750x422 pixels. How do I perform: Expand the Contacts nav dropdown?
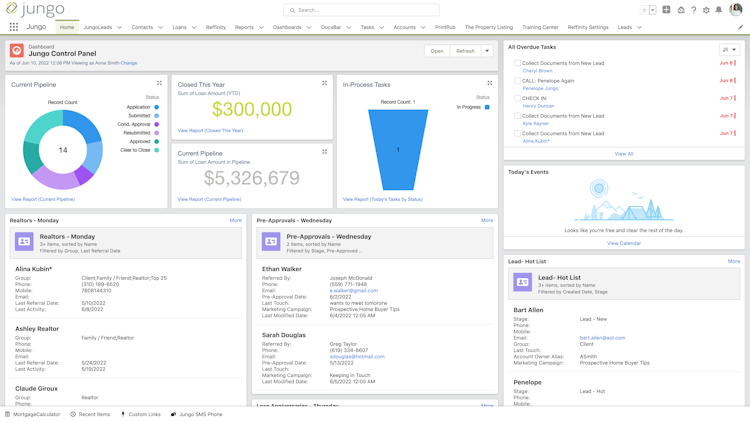[160, 27]
